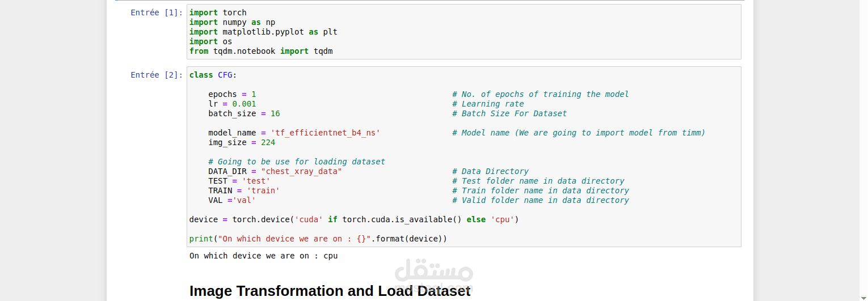
Task: Click the import torch line in first cell
Action: 218,12
